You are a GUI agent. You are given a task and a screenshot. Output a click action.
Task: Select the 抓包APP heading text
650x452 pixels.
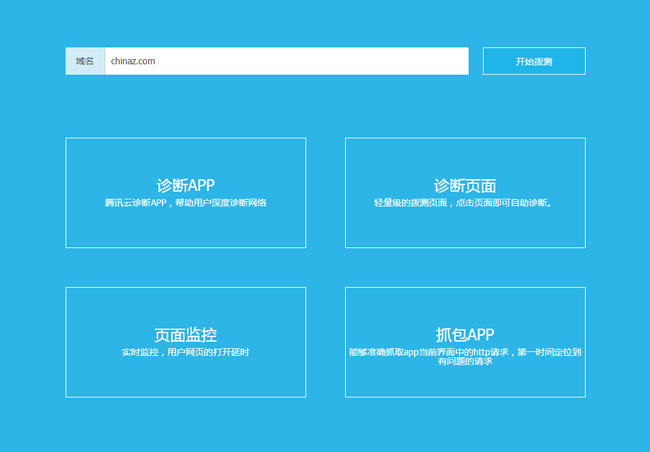pyautogui.click(x=465, y=334)
